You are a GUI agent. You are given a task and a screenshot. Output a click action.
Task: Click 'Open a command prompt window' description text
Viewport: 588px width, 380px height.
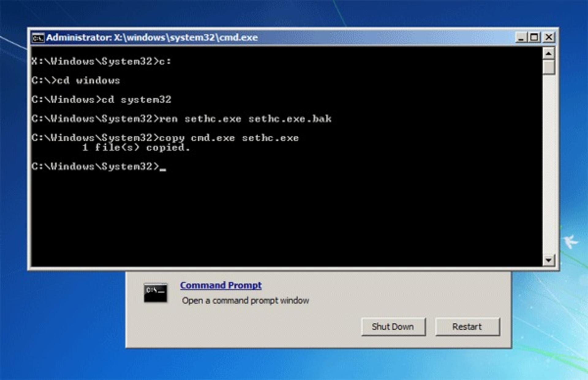[245, 300]
